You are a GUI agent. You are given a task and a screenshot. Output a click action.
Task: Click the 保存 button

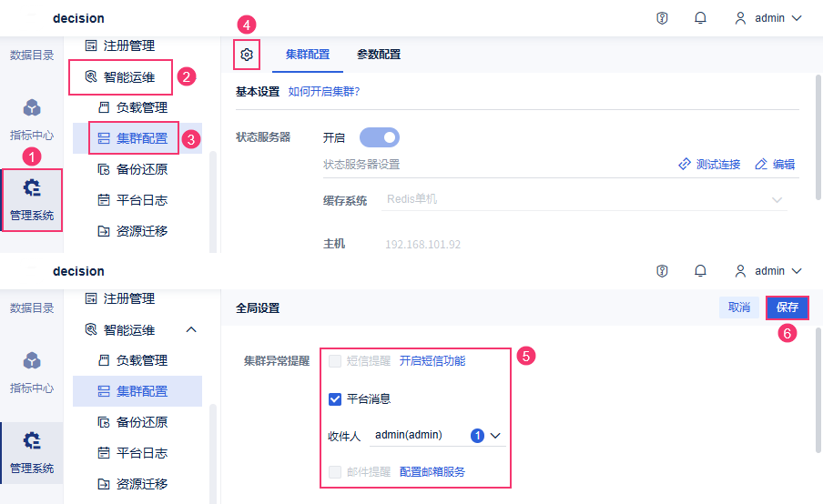787,307
